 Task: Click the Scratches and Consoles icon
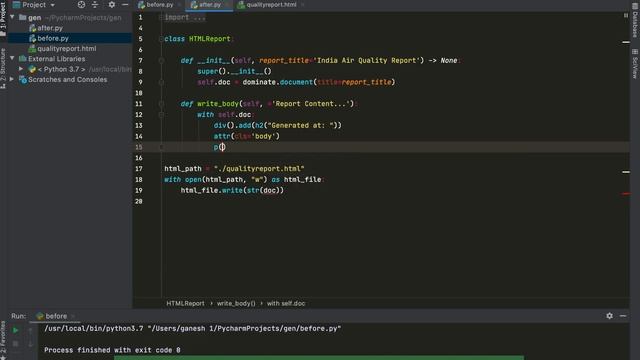(23, 80)
